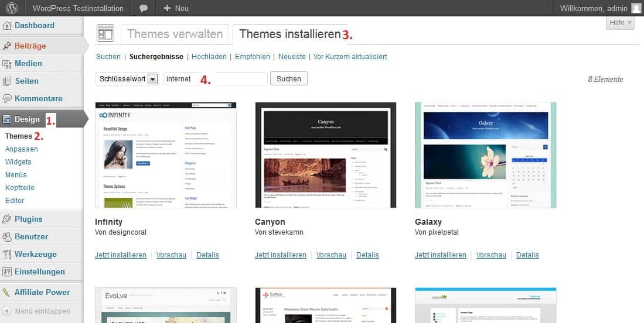This screenshot has width=644, height=323.
Task: Open Medien via its media icon
Action: pos(7,64)
